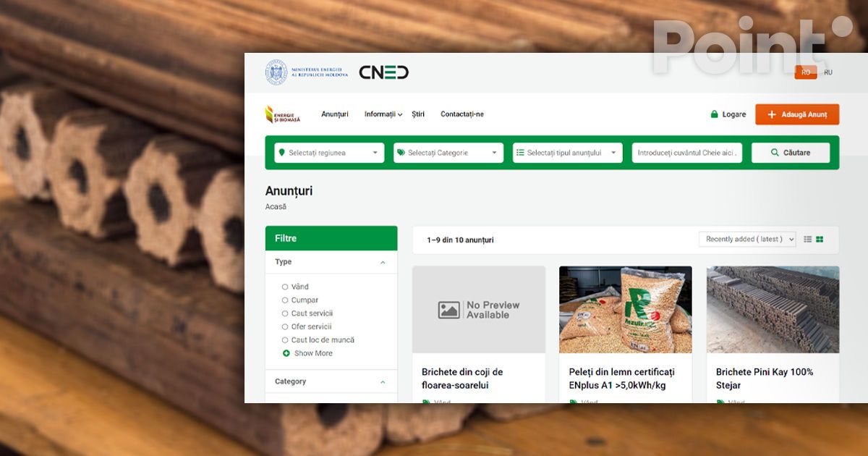The image size is (868, 456).
Task: Switch to list view icon
Action: point(808,240)
